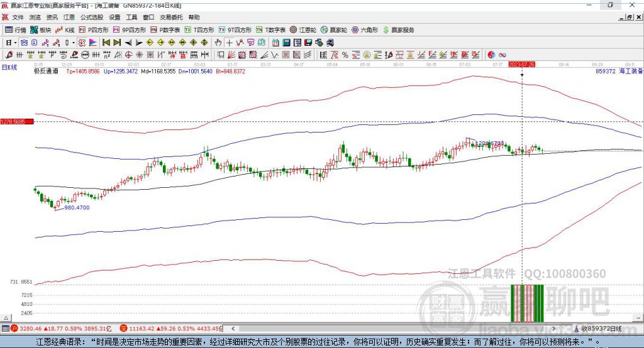Open the 交易委托 menu
The height and width of the screenshot is (348, 644).
click(x=171, y=17)
